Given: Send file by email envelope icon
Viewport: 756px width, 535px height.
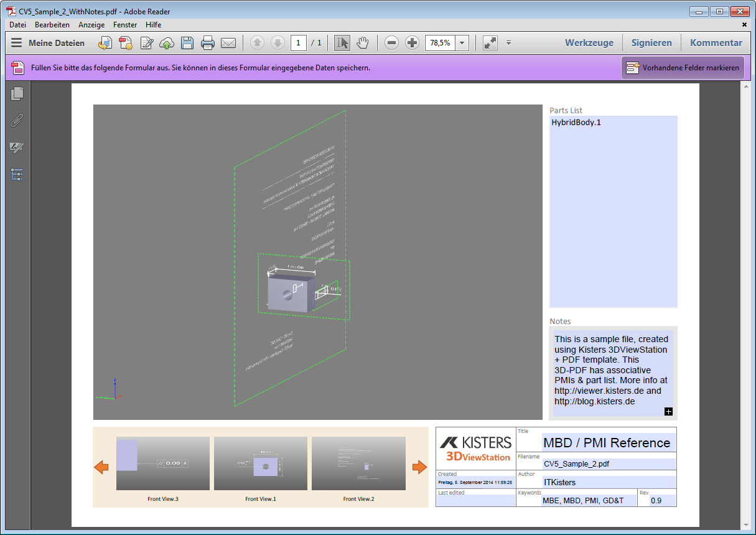Looking at the screenshot, I should (228, 43).
